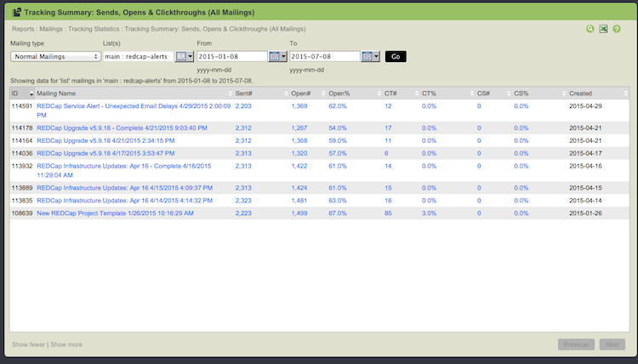Click the green magnifier search icon
Viewport: 638px width, 364px height.
[590, 29]
